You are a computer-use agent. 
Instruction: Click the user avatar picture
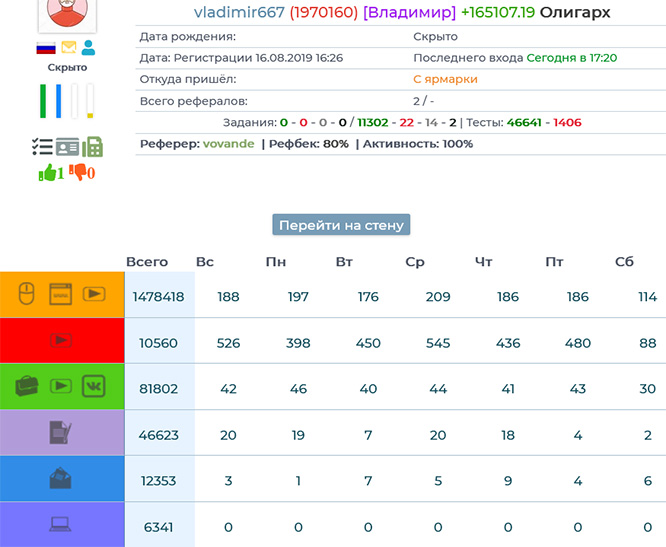68,12
